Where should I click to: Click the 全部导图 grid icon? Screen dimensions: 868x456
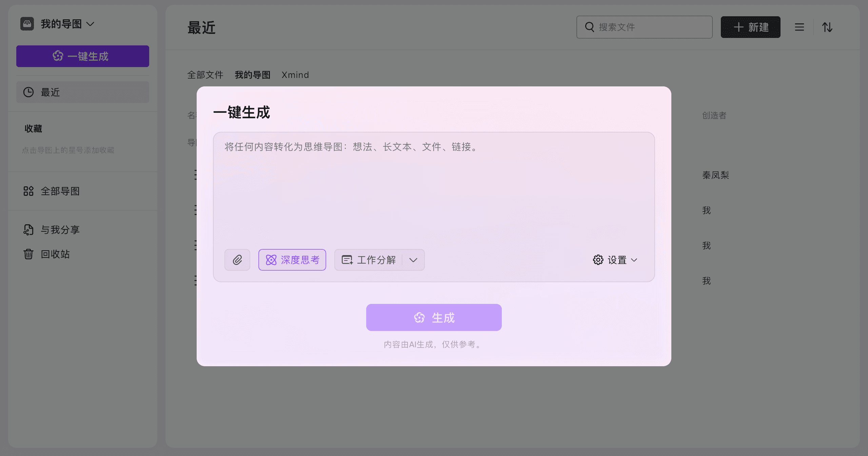click(x=28, y=191)
